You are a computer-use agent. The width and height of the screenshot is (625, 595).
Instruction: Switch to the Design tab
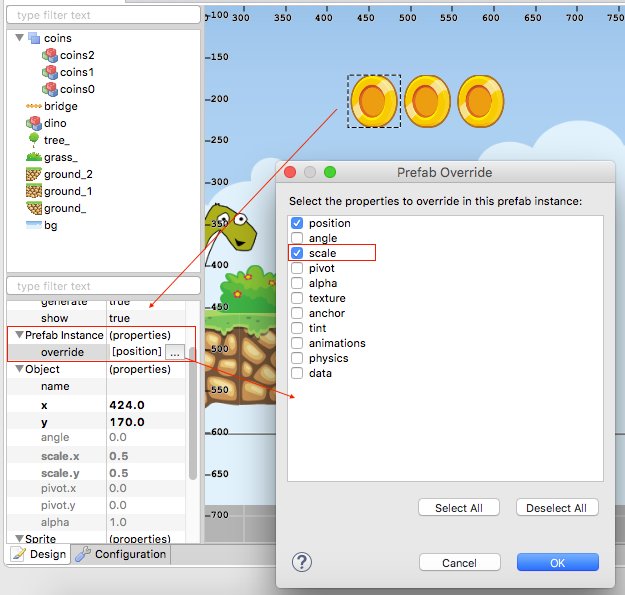[39, 554]
